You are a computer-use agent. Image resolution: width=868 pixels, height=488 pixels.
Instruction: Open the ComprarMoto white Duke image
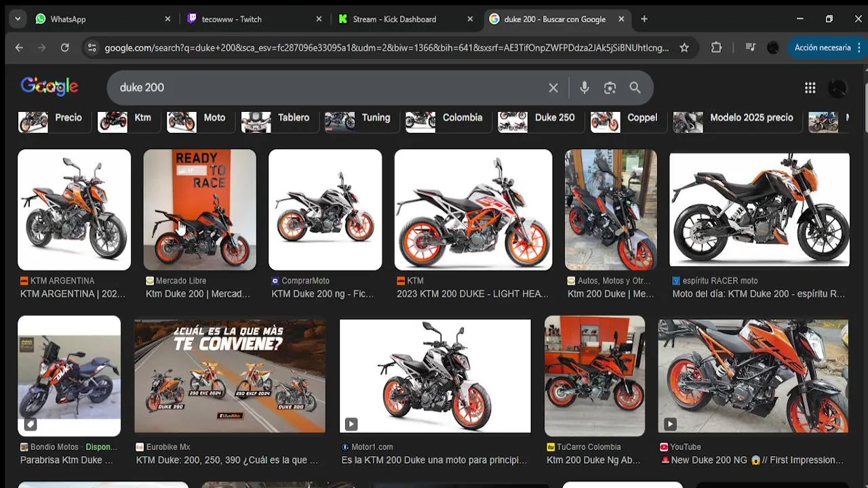325,210
